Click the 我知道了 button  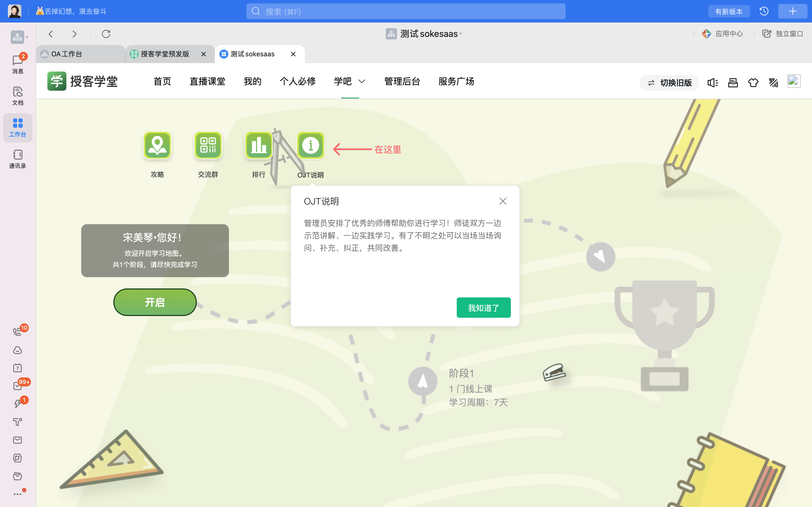click(483, 308)
